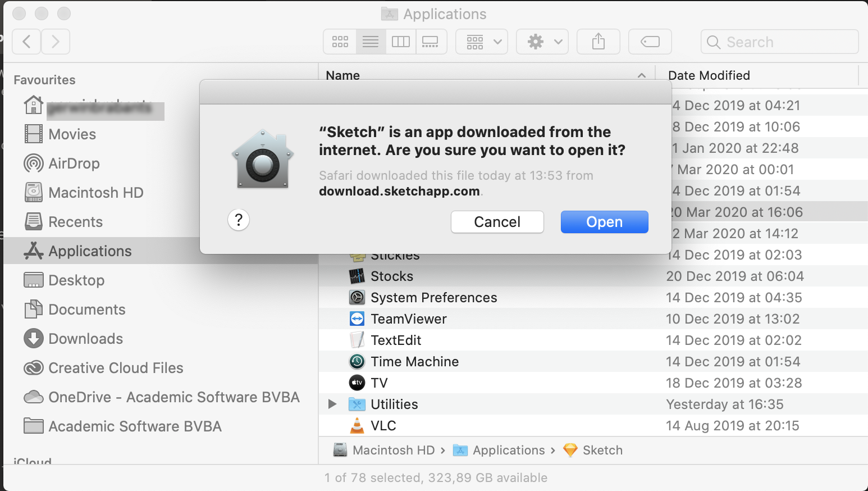Click the Edit Tags toolbar button
Screen dimensions: 868x491
tap(650, 42)
